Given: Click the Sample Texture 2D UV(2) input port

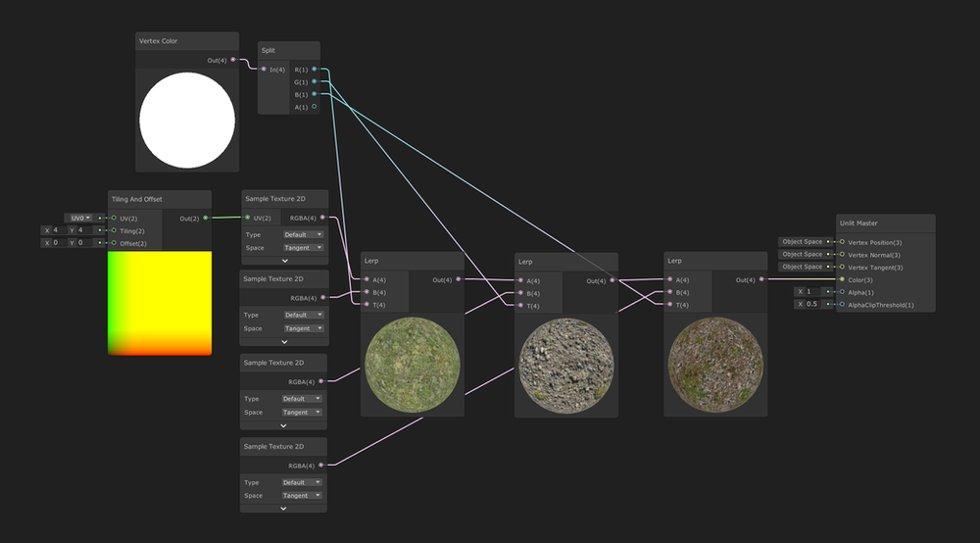Looking at the screenshot, I should point(248,218).
